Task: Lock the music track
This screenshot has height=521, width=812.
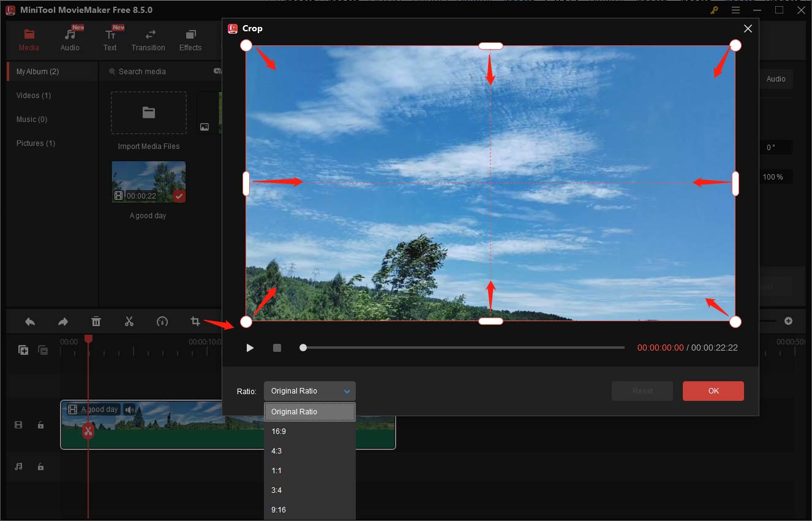Action: (x=40, y=467)
